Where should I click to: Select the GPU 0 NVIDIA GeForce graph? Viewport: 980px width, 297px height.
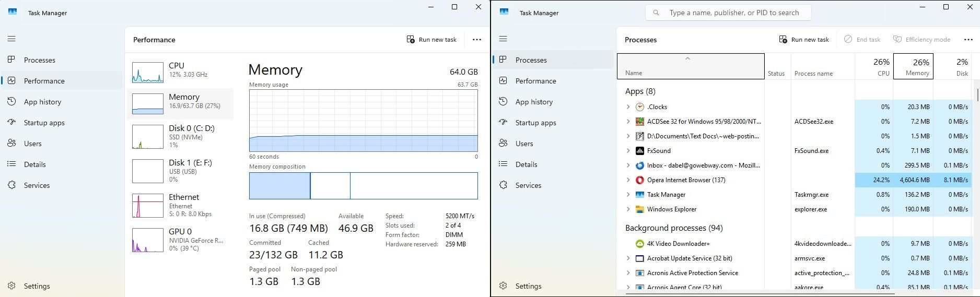tap(148, 240)
